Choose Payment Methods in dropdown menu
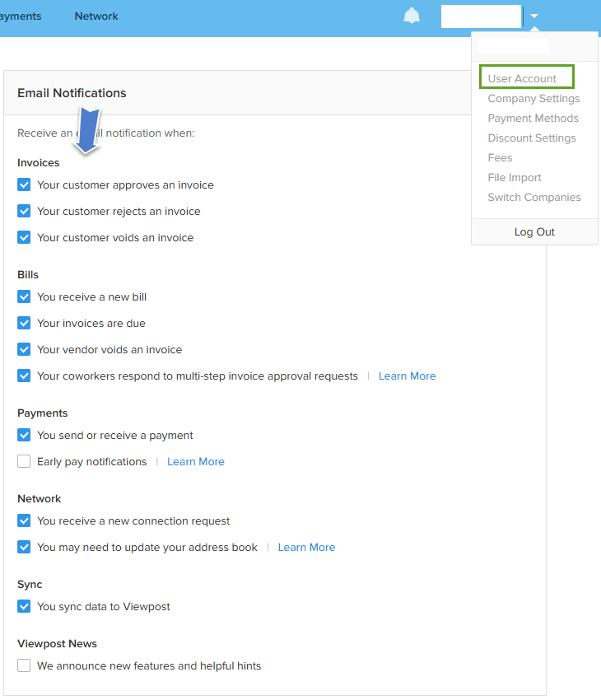 (533, 119)
